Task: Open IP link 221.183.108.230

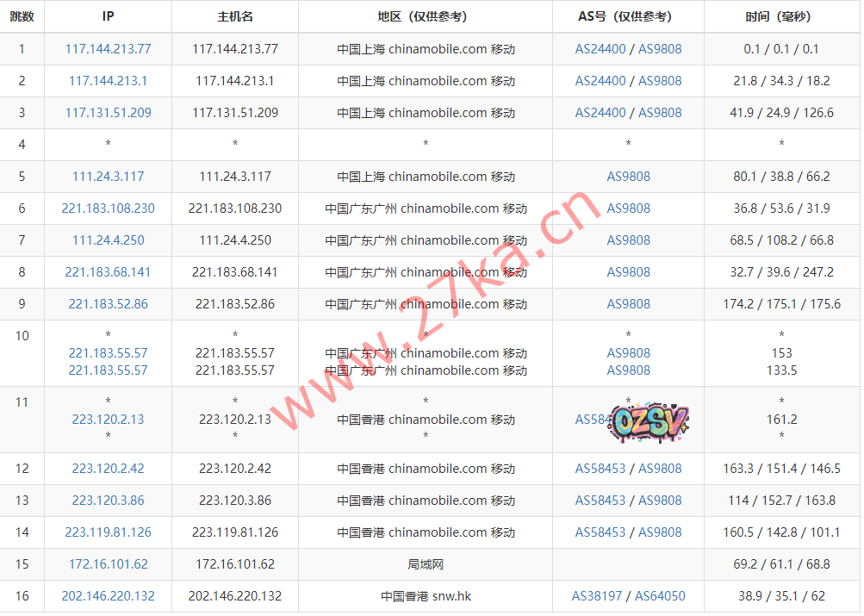Action: click(x=108, y=208)
